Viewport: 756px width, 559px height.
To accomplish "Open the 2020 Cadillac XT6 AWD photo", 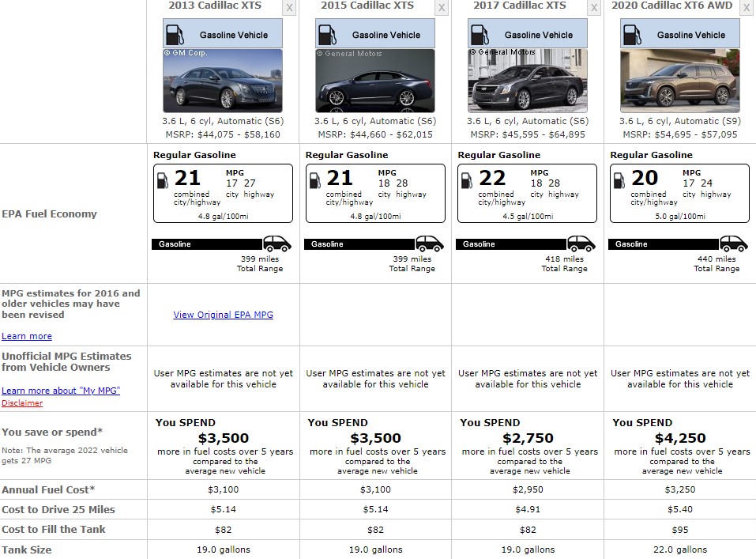I will tap(680, 81).
